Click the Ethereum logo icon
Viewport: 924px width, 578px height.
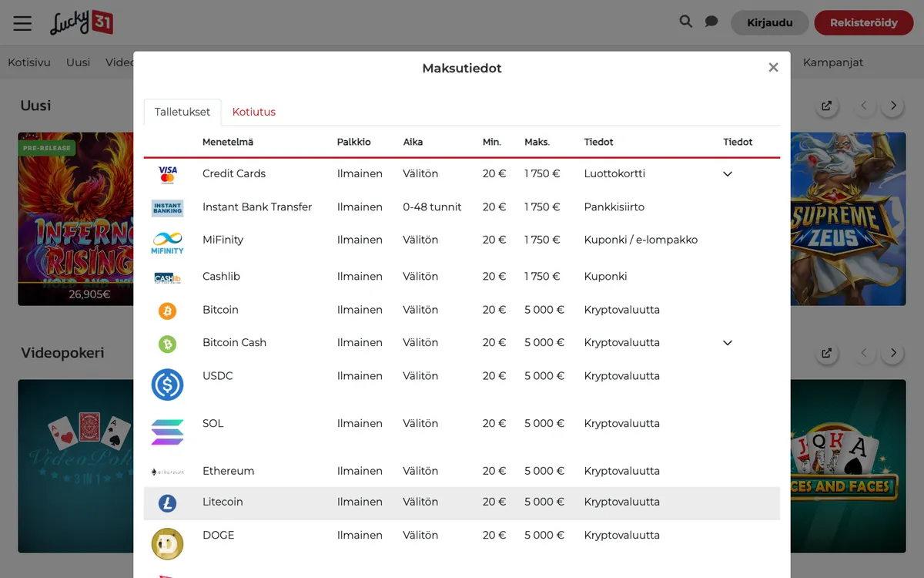click(x=167, y=472)
